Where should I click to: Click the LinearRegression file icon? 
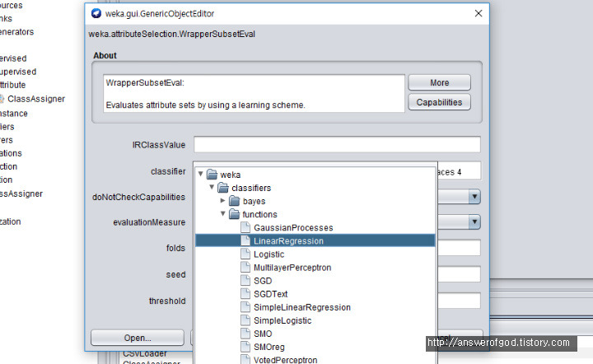click(x=245, y=240)
